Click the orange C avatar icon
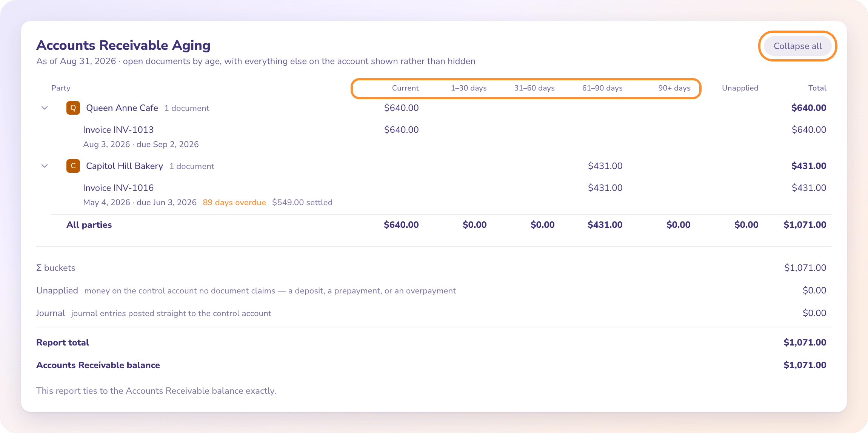 point(73,166)
